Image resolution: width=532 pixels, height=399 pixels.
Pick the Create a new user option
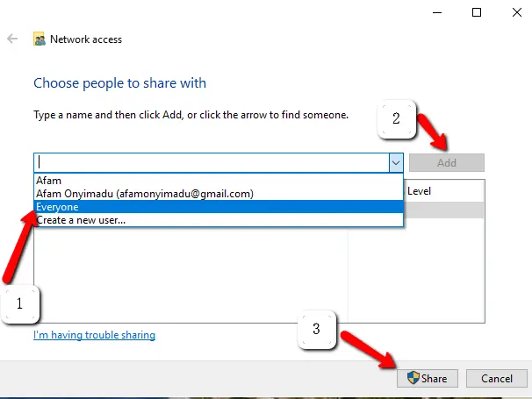[x=219, y=220]
